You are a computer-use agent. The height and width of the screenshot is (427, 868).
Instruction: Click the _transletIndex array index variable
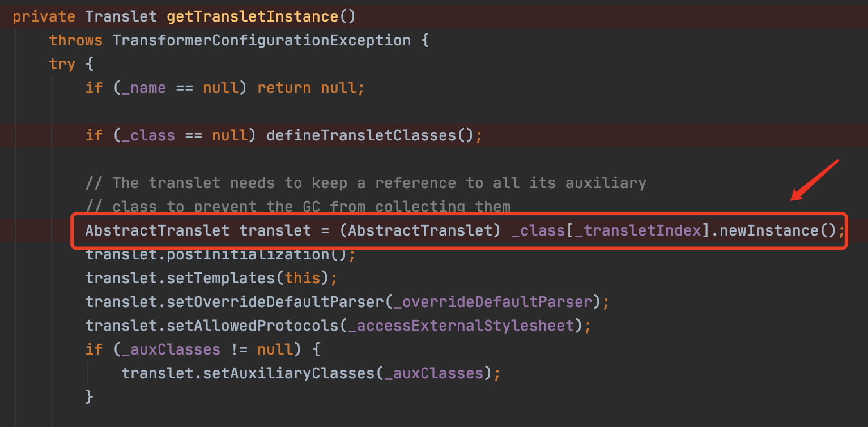637,230
